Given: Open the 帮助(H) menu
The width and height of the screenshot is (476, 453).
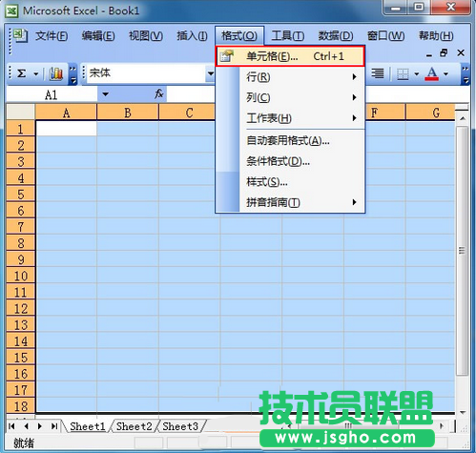Looking at the screenshot, I should pos(436,36).
